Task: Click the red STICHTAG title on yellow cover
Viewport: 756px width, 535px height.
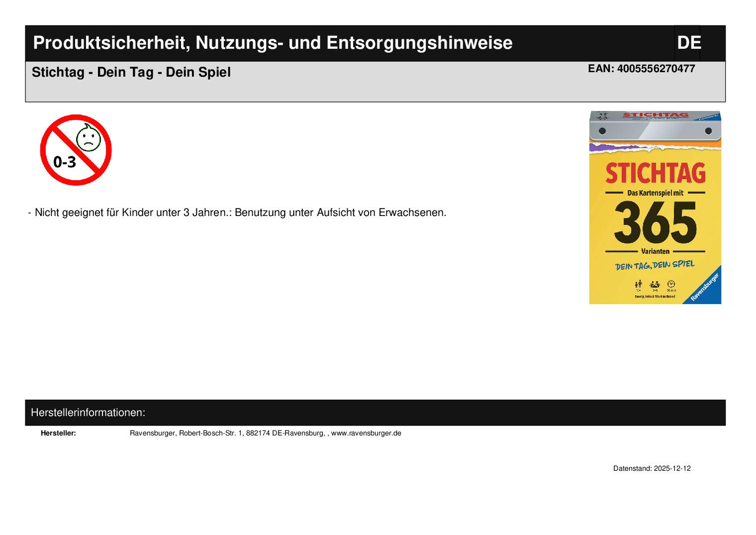Action: [x=655, y=173]
